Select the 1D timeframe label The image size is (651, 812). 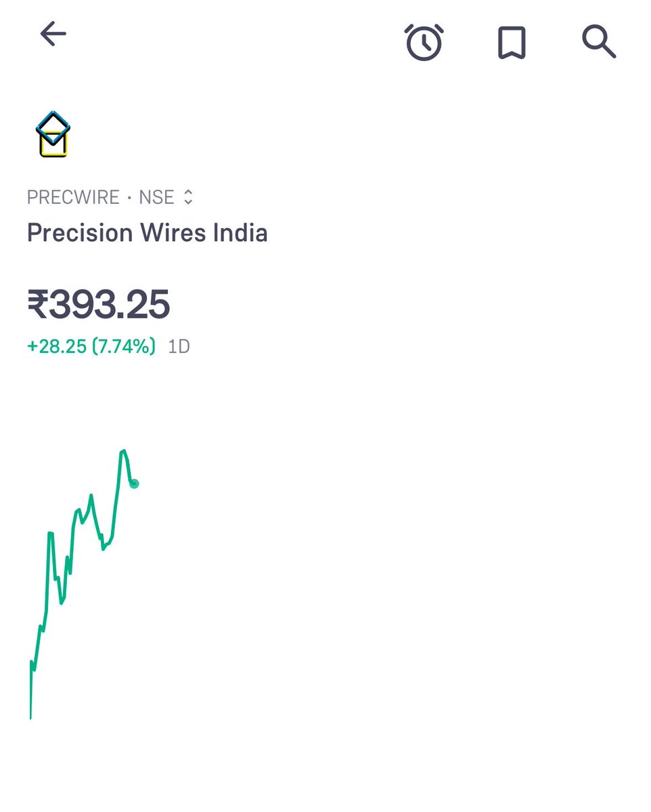179,347
